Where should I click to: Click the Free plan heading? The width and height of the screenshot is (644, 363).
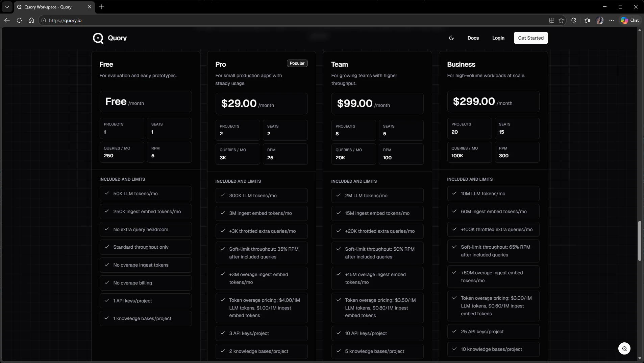106,64
